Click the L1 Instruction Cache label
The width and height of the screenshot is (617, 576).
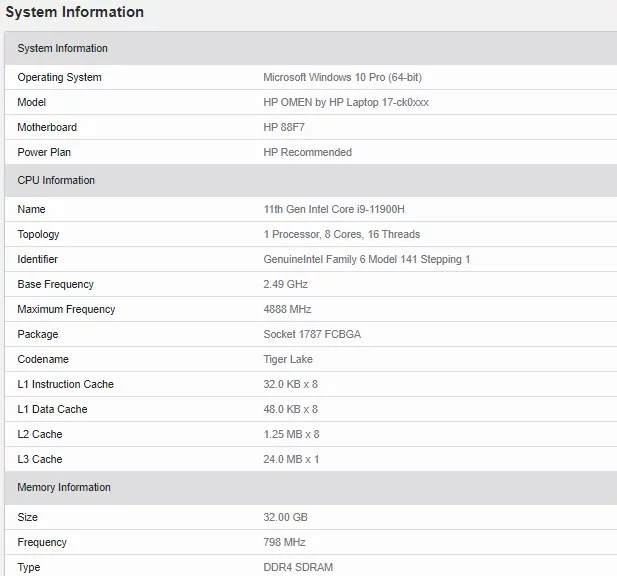(65, 384)
